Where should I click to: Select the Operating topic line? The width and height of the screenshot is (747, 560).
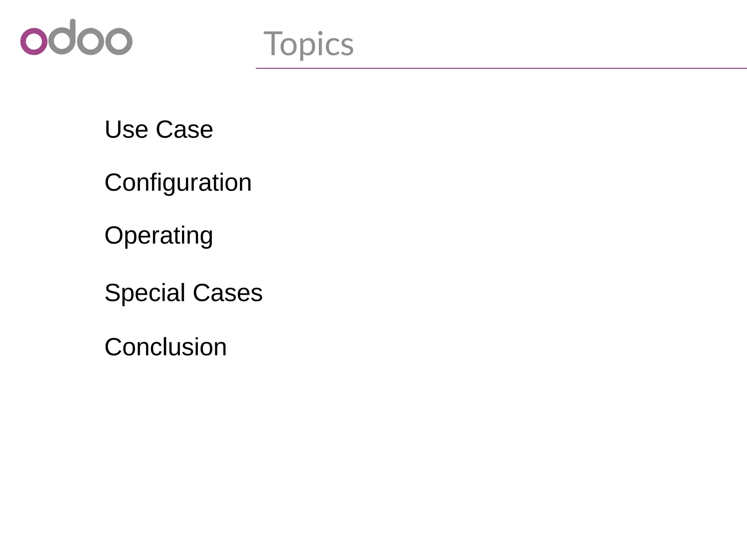(x=159, y=236)
